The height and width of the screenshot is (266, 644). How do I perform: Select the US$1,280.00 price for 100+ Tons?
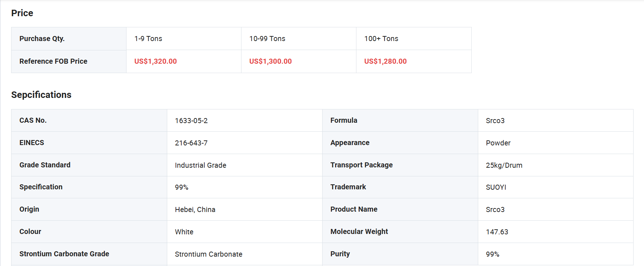tap(385, 62)
